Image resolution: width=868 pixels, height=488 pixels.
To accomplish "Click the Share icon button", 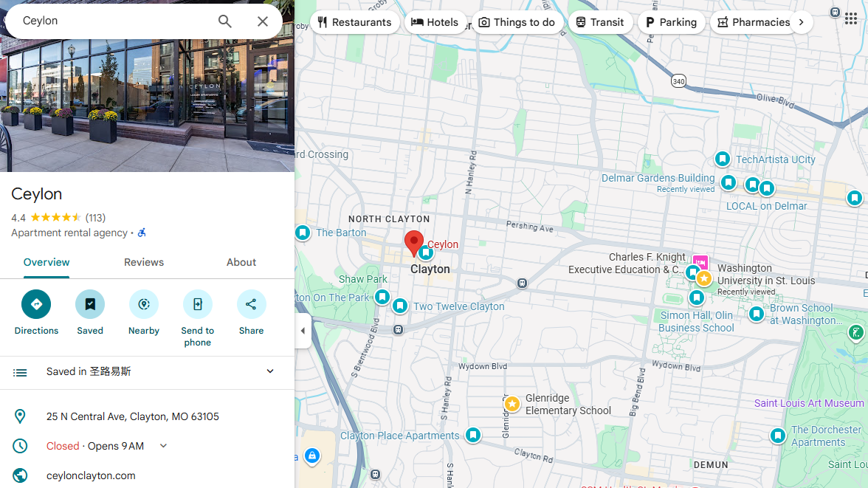I will click(x=251, y=304).
